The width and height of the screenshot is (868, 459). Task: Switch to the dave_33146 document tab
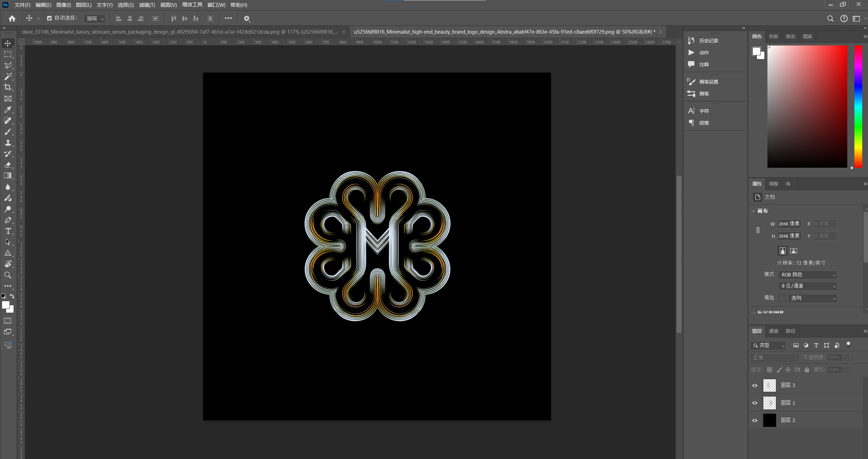coord(180,32)
